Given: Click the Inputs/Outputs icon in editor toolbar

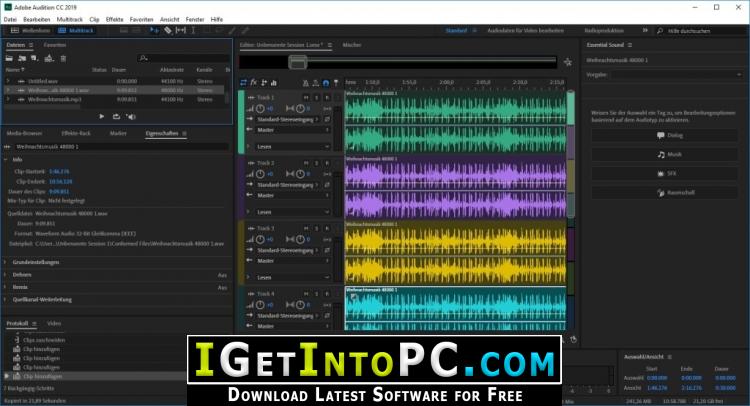Looking at the screenshot, I should (243, 83).
